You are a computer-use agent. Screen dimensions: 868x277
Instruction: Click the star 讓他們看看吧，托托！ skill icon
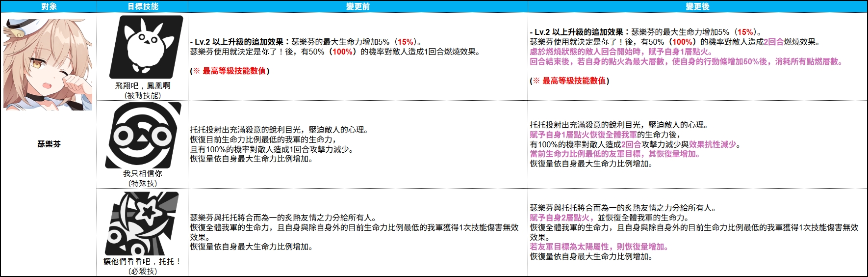[142, 223]
